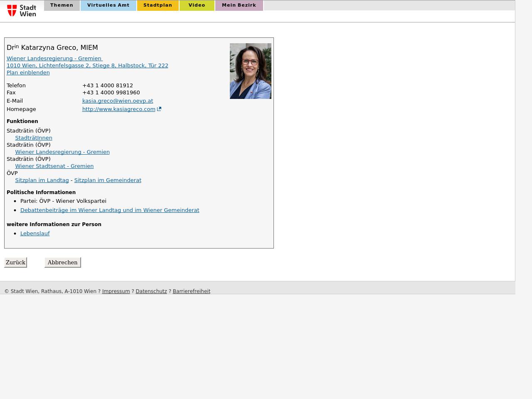Open the StadträtInnen link

pos(34,138)
